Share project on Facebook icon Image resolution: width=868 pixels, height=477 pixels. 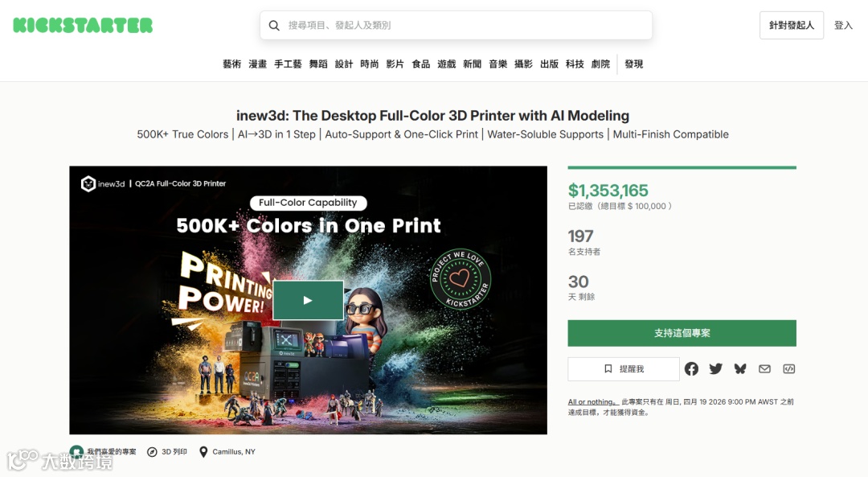(x=691, y=369)
